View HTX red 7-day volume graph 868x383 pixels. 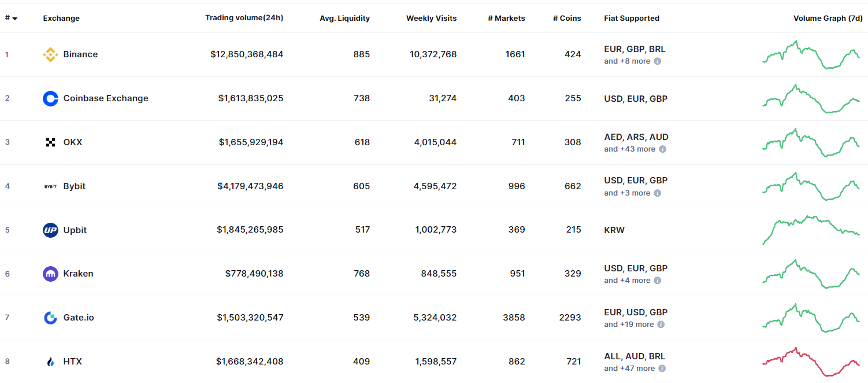tap(811, 362)
